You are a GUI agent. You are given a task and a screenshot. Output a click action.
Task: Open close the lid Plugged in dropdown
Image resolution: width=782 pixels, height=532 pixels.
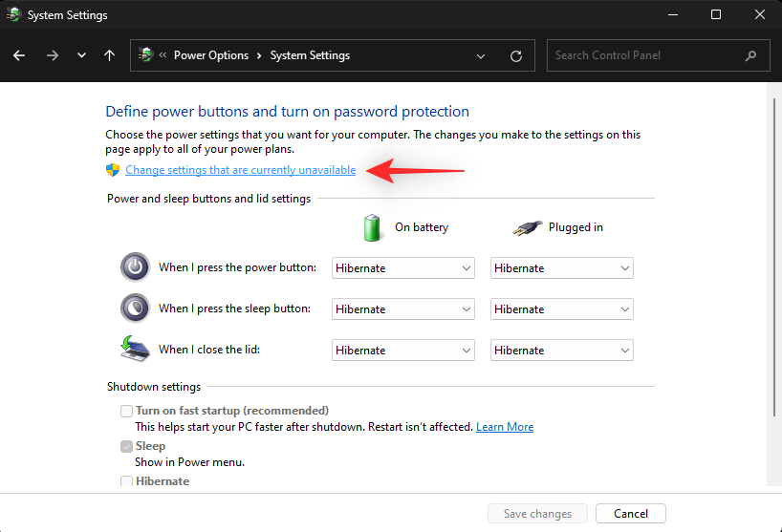[x=561, y=351]
